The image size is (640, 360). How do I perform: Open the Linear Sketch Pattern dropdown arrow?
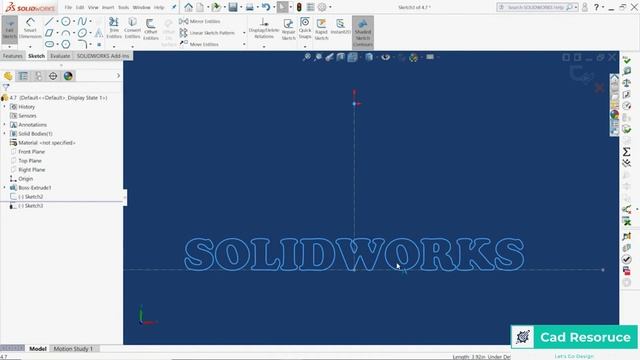[244, 33]
